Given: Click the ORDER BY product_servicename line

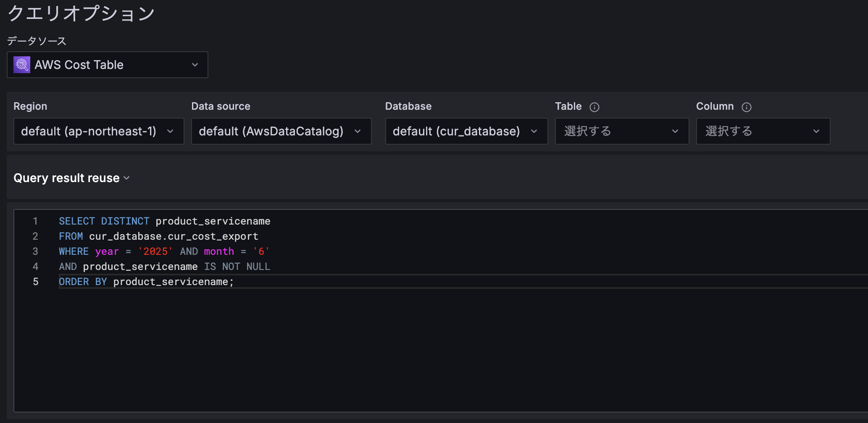Looking at the screenshot, I should click(146, 282).
